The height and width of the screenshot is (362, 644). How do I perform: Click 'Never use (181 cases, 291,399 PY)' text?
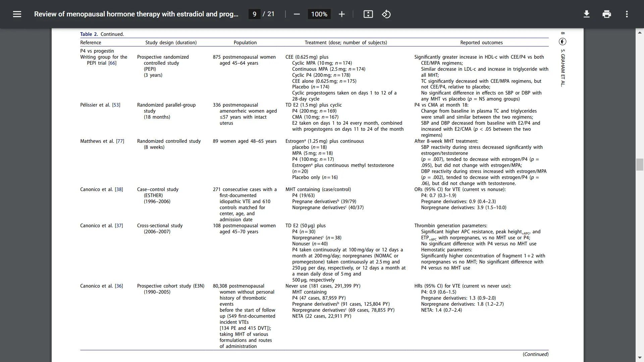tap(323, 286)
